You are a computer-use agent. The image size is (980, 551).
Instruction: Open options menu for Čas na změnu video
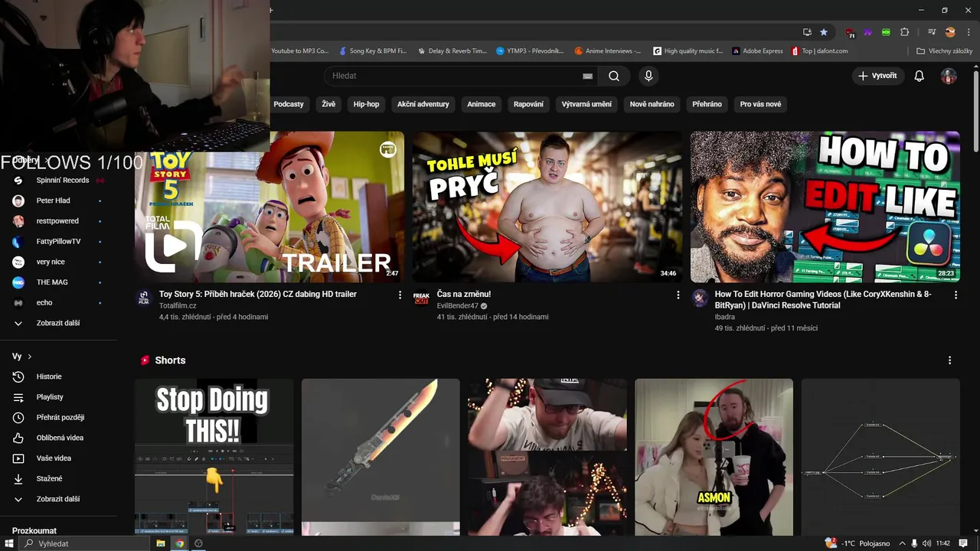click(678, 295)
